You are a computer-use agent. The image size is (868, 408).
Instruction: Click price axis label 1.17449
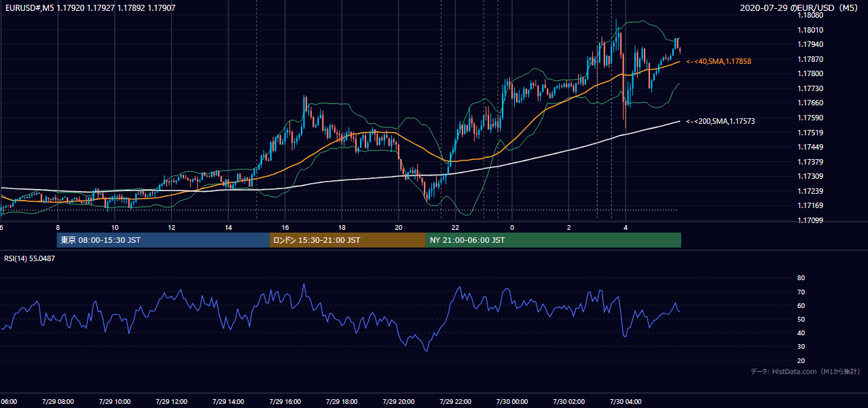810,147
